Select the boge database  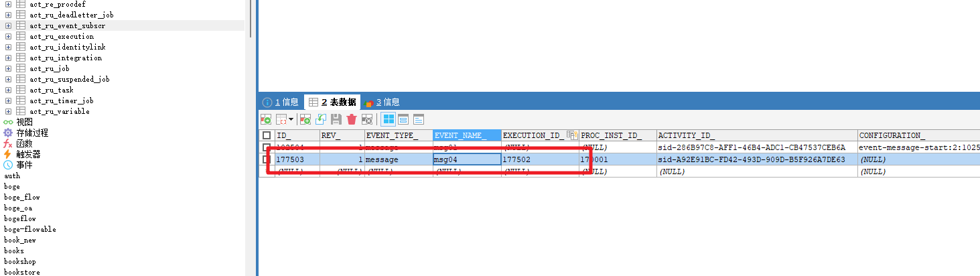[x=12, y=186]
